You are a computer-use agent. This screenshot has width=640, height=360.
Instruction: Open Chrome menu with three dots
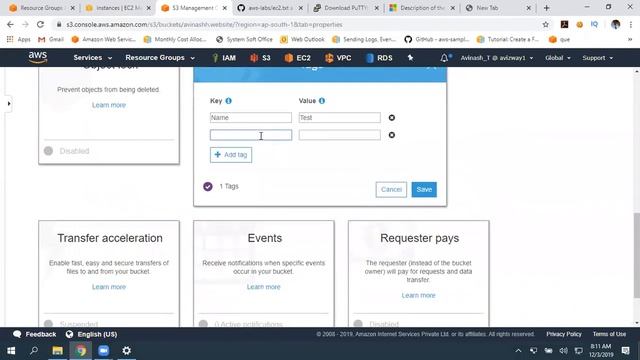(631, 24)
